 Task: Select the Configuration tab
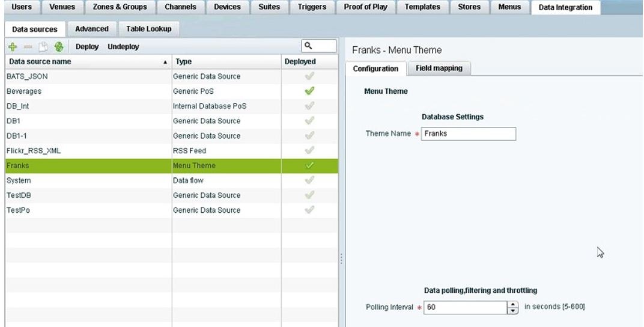[x=375, y=69]
